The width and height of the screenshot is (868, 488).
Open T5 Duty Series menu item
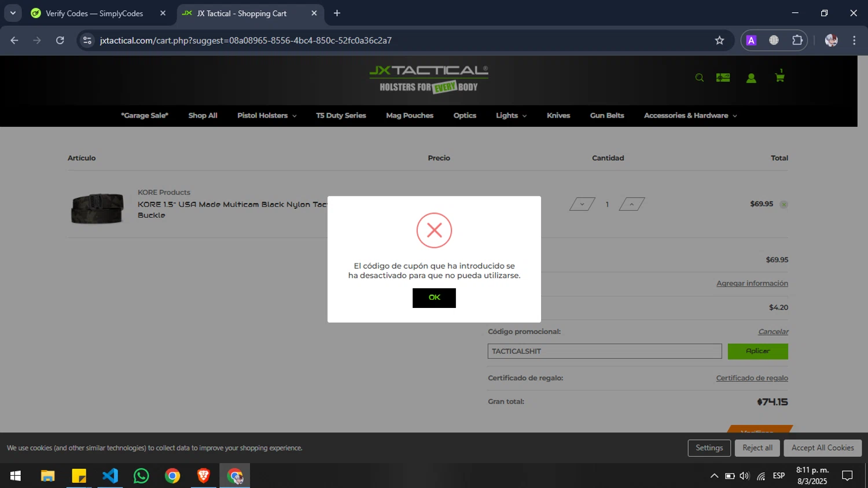click(x=341, y=116)
